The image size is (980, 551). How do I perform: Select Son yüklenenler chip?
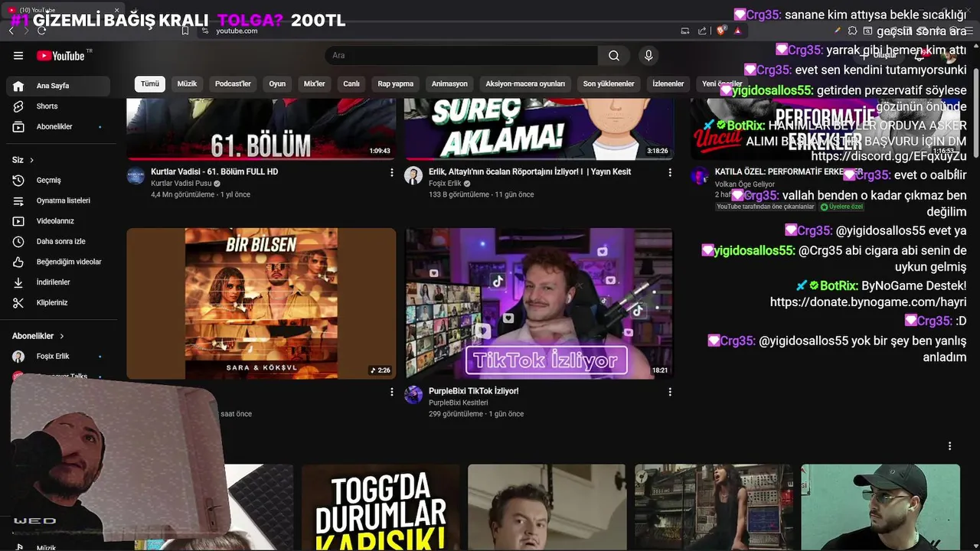pos(609,84)
